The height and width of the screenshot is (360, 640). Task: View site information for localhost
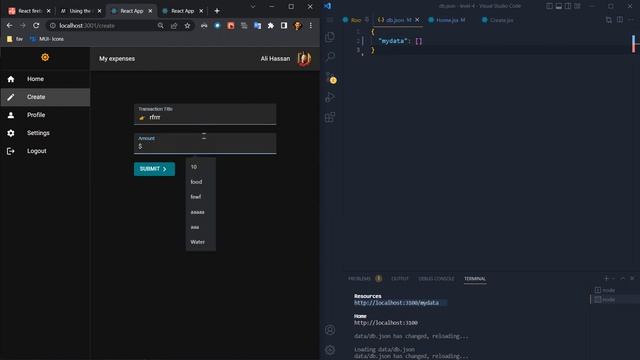[x=53, y=25]
